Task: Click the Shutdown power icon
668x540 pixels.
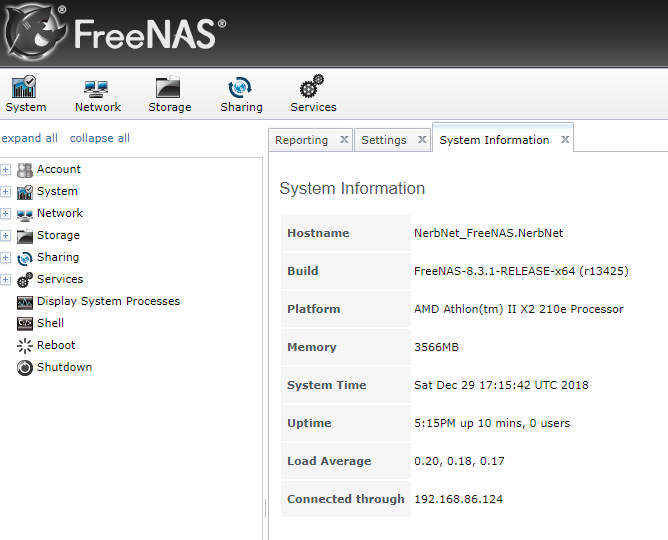Action: click(x=25, y=368)
